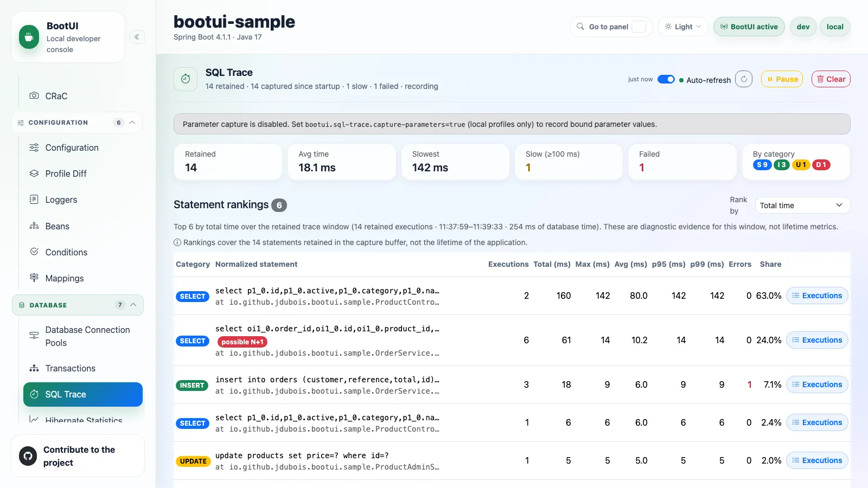Click the D 1 delete category badge
Viewport: 868px width, 488px height.
pos(821,165)
